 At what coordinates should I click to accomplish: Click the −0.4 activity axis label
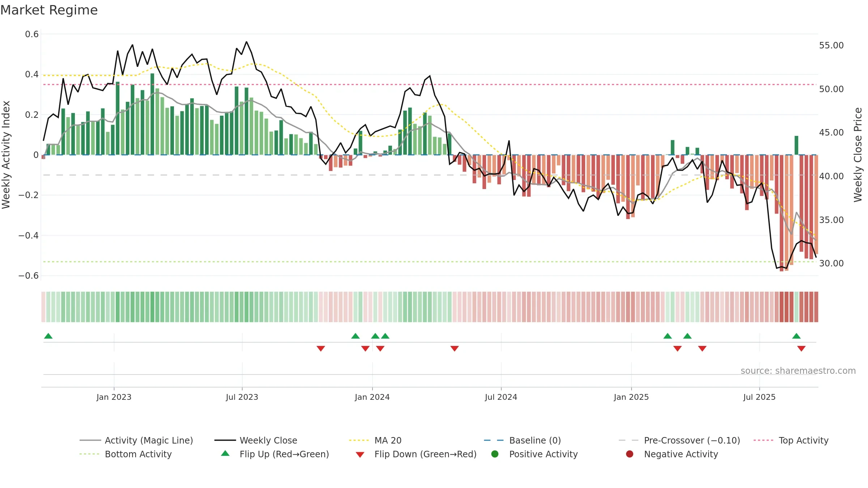[29, 235]
